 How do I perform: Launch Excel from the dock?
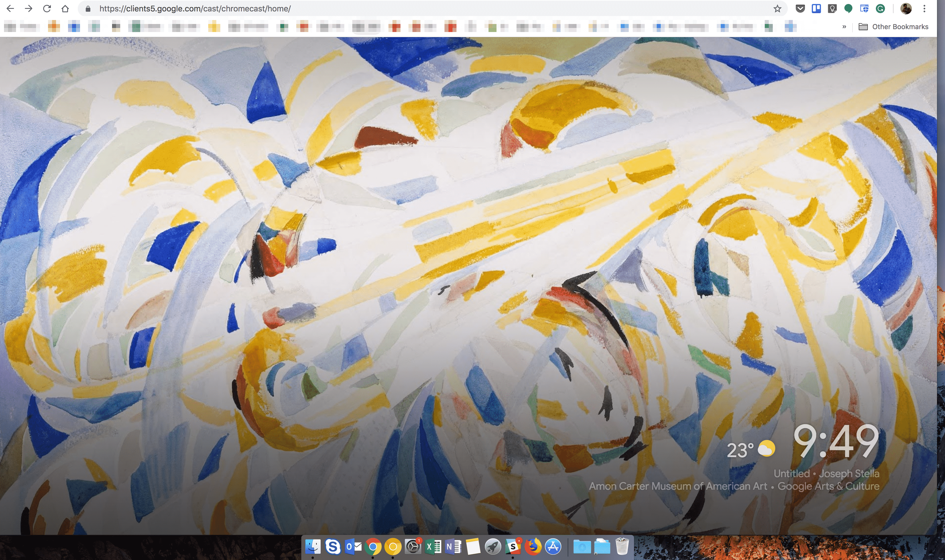pyautogui.click(x=433, y=546)
